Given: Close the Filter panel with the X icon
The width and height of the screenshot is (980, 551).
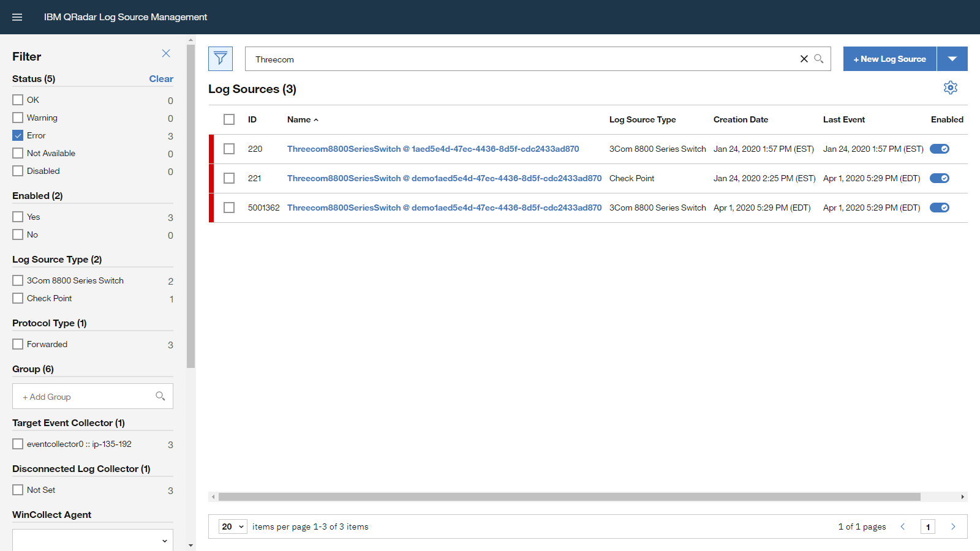Looking at the screenshot, I should pos(166,53).
